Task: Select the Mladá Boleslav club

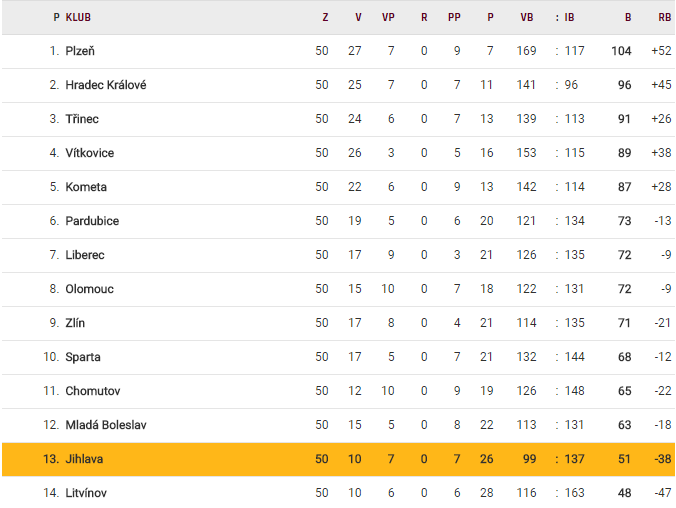Action: 106,425
